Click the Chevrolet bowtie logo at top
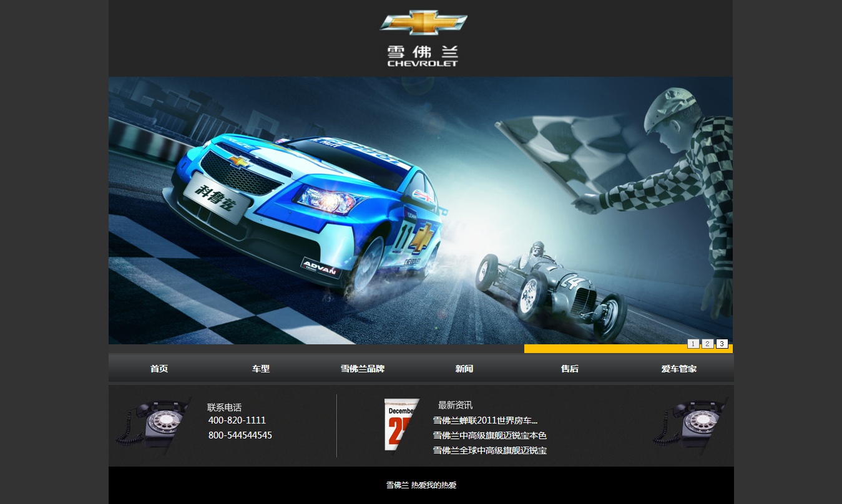842x504 pixels. click(x=423, y=22)
